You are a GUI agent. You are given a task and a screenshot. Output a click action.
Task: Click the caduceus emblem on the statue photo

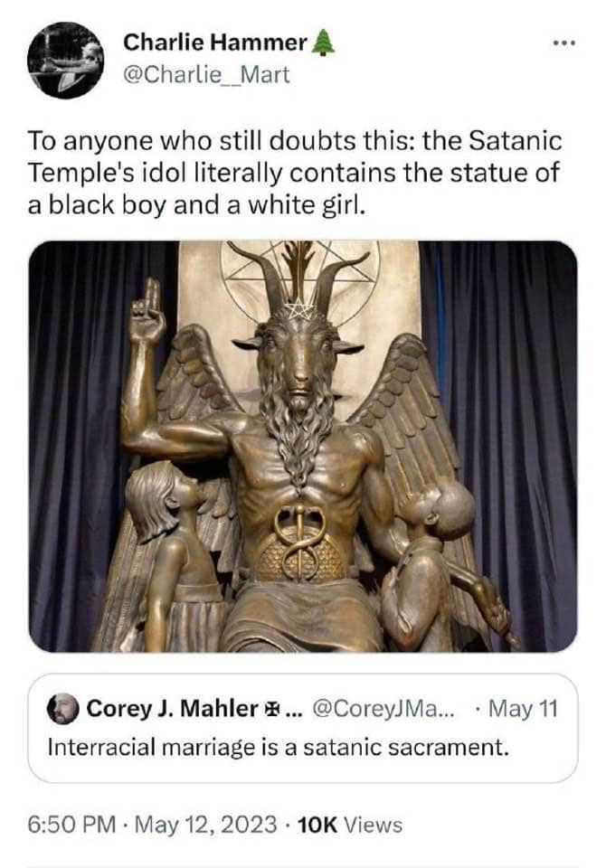299,540
